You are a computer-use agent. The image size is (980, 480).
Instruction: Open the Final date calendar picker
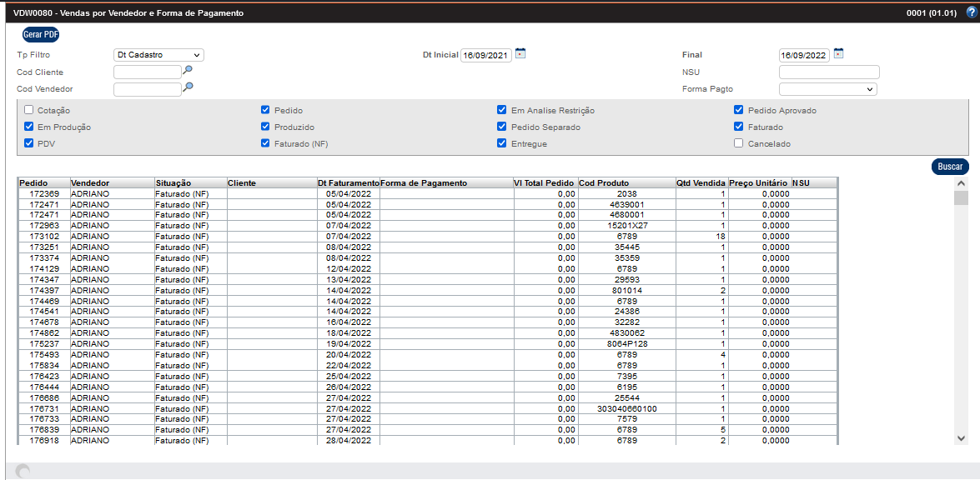839,54
